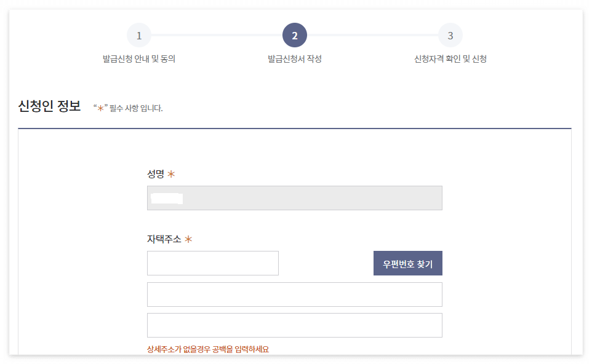The height and width of the screenshot is (364, 592).
Task: Click the grayed-out 성명 name field
Action: tap(294, 197)
